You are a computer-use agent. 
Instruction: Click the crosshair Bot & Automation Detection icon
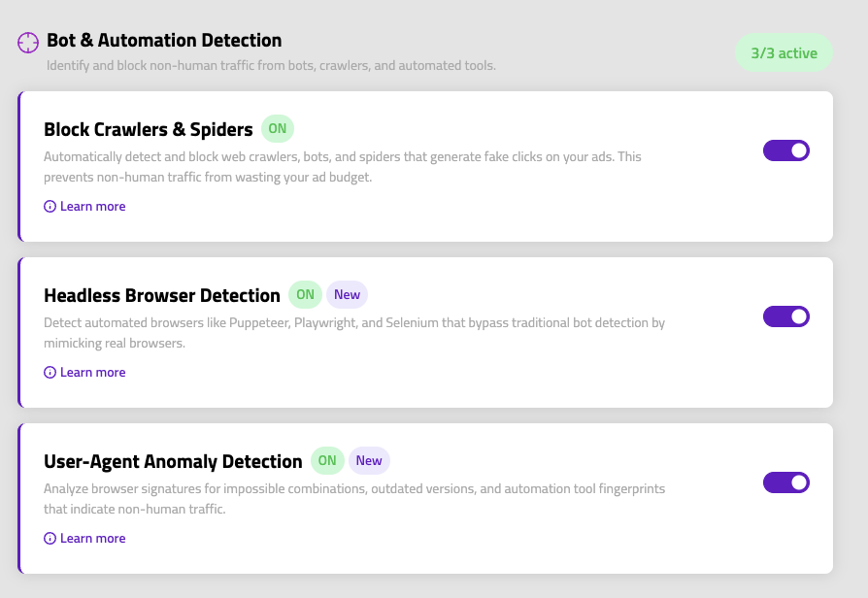[27, 42]
